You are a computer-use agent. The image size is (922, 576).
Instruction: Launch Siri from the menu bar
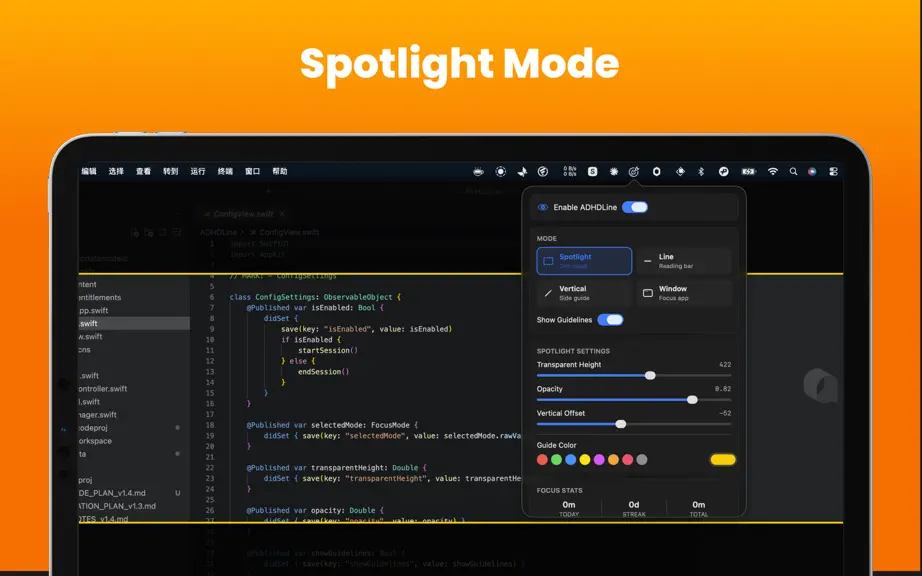point(812,172)
